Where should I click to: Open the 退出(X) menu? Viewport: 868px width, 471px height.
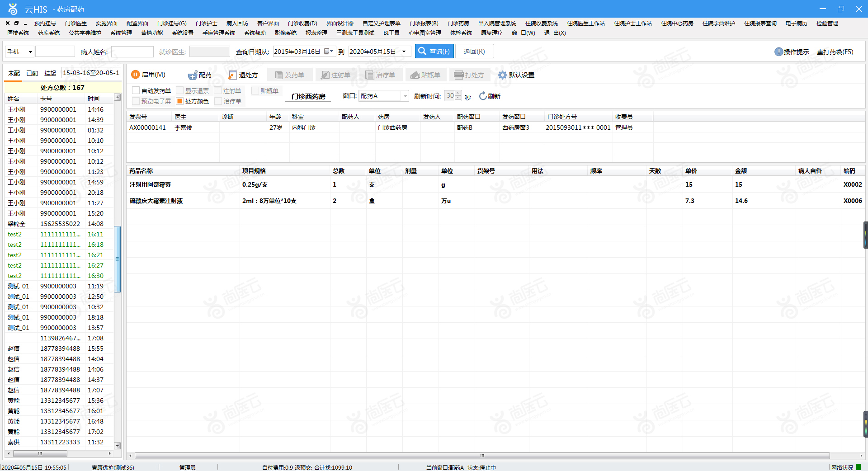(555, 33)
